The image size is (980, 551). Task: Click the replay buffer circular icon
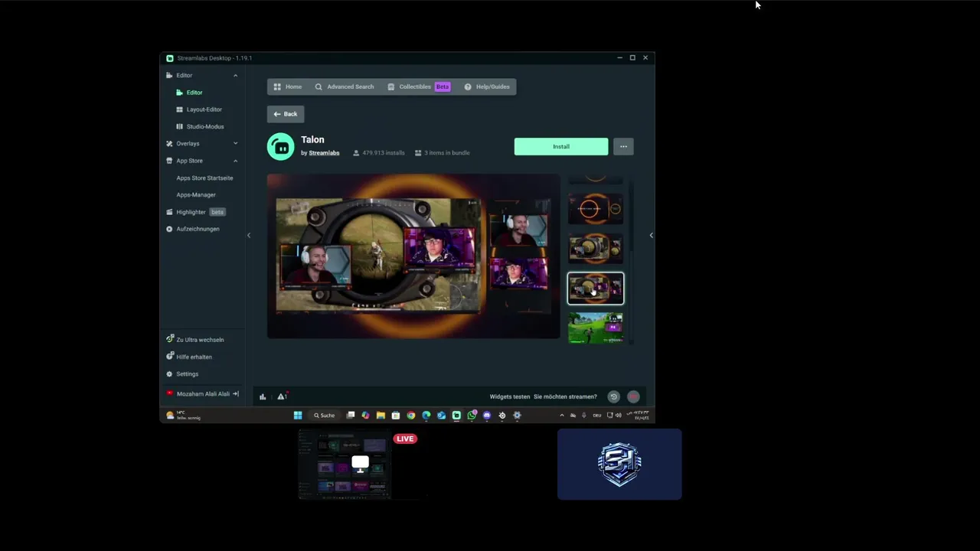pos(613,396)
